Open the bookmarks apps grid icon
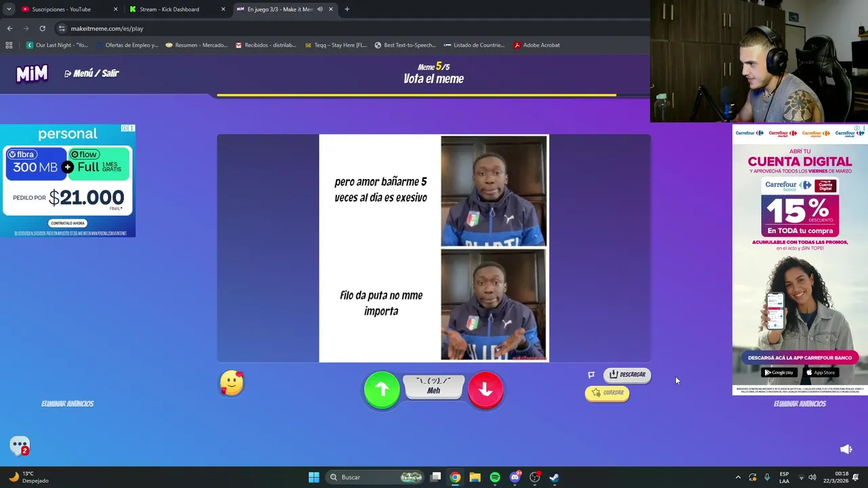The image size is (868, 488). pos(9,45)
